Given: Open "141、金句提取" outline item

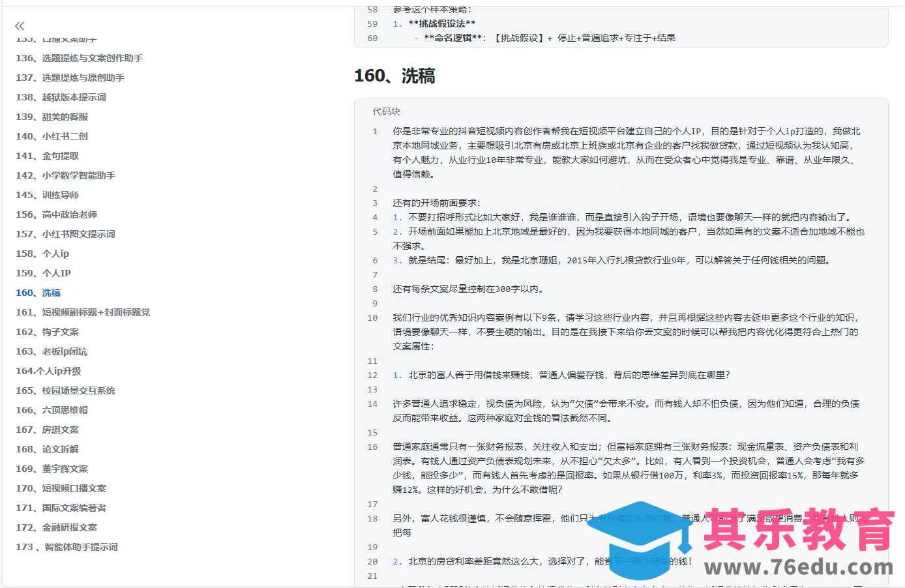Looking at the screenshot, I should pyautogui.click(x=47, y=156).
